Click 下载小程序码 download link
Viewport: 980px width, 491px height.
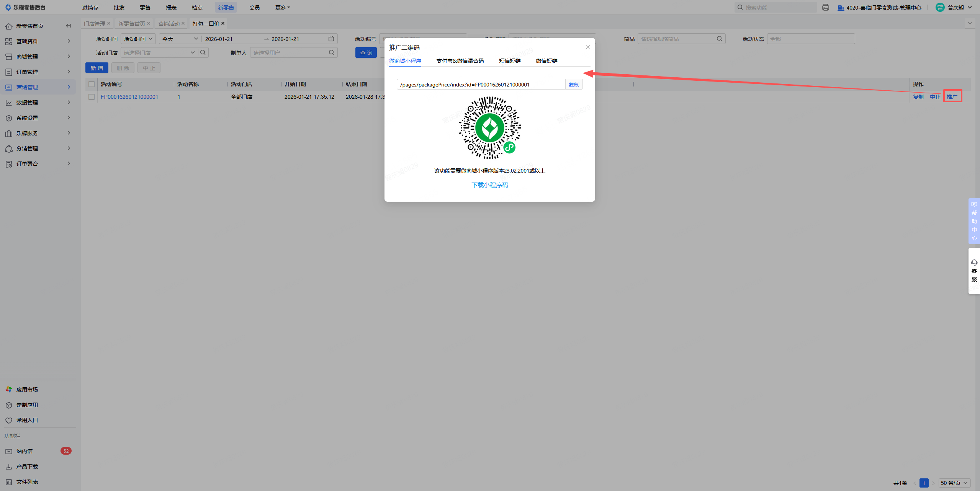coord(489,185)
